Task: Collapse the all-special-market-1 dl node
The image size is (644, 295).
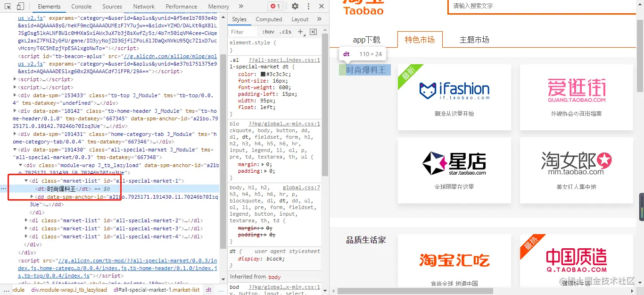Action: (x=26, y=181)
